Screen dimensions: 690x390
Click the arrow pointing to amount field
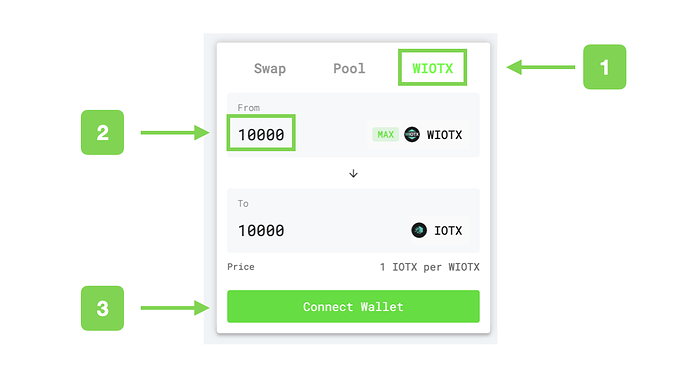coord(175,132)
